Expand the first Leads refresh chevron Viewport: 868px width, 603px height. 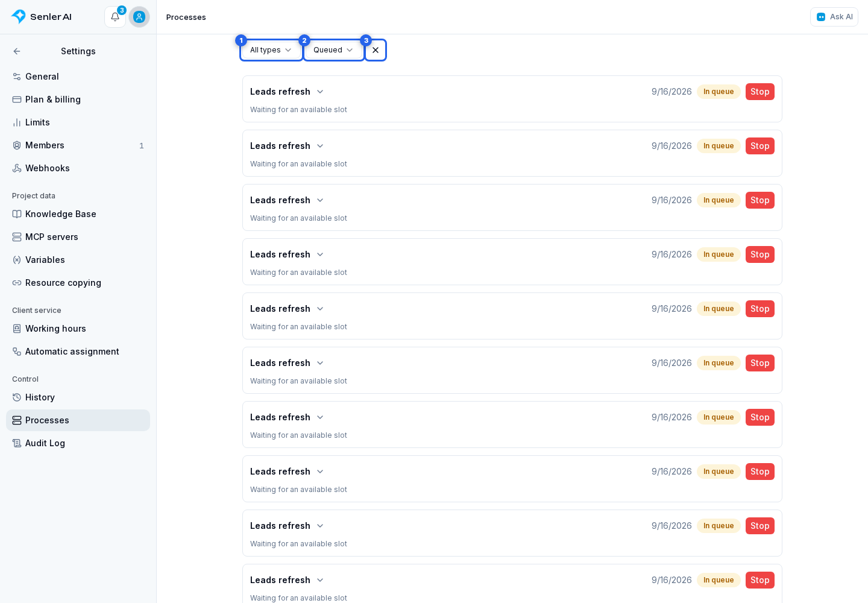320,92
